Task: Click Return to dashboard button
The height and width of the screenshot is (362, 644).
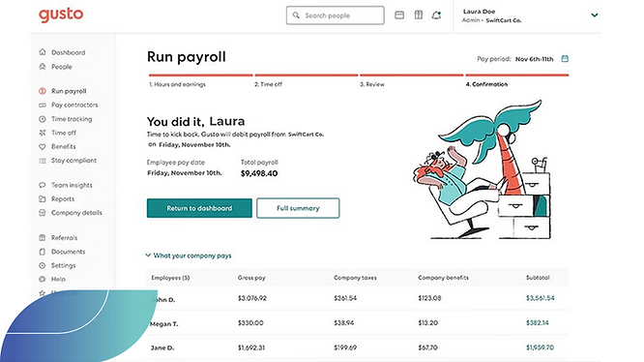Action: click(x=199, y=208)
